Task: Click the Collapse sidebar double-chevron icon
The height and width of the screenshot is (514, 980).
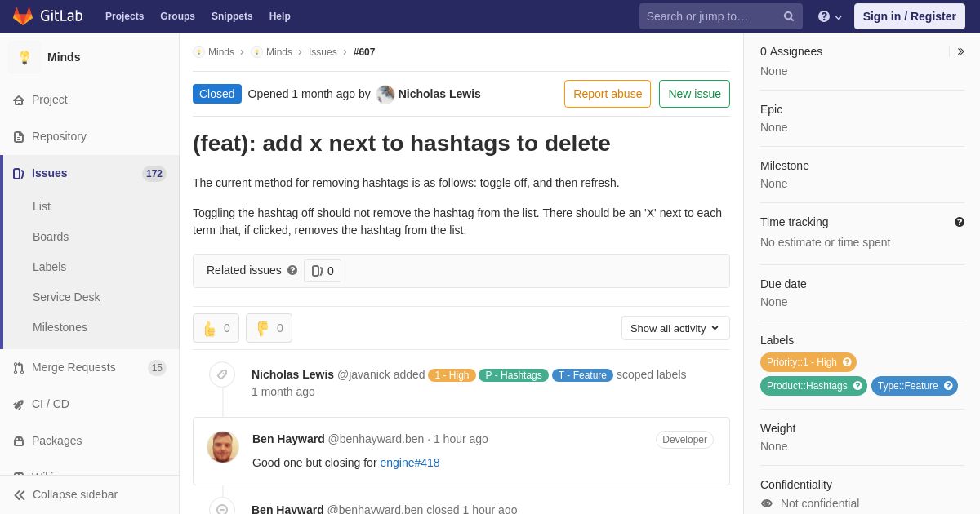Action: (x=20, y=495)
